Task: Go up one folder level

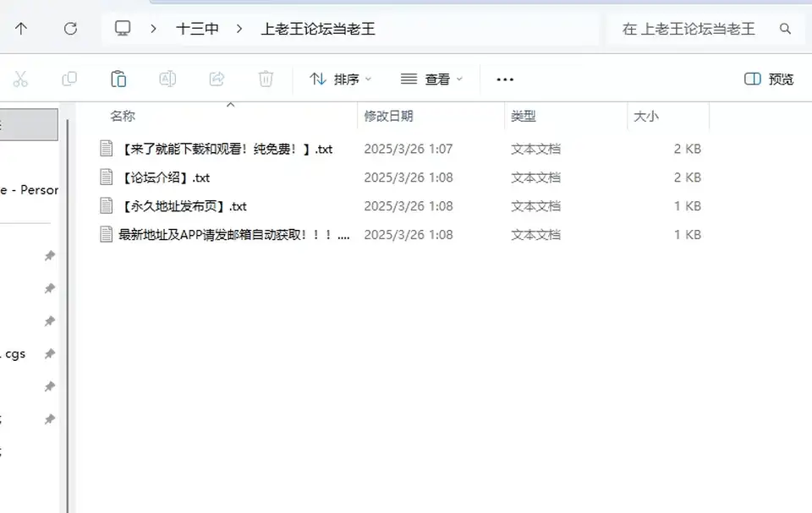Action: [21, 29]
